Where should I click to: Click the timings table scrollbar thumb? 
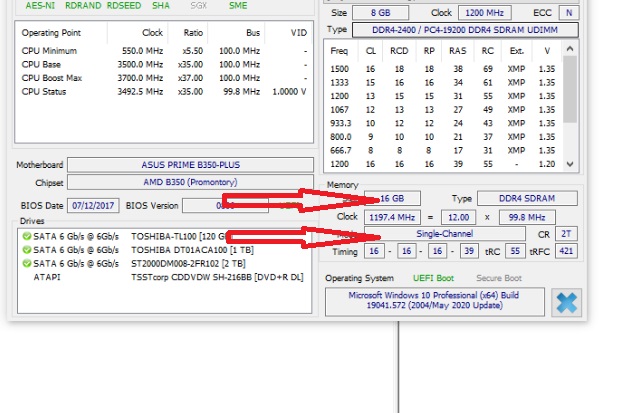570,89
